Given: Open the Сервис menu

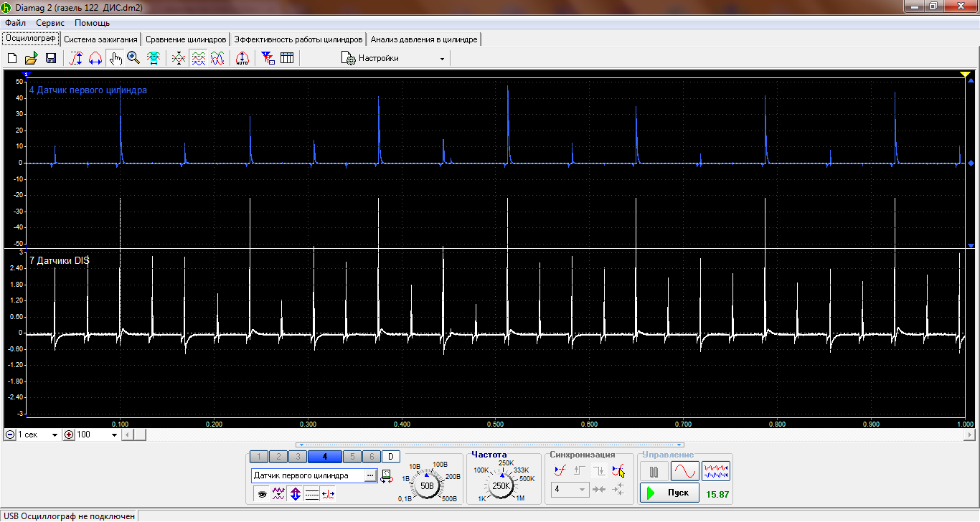Looking at the screenshot, I should pos(50,23).
